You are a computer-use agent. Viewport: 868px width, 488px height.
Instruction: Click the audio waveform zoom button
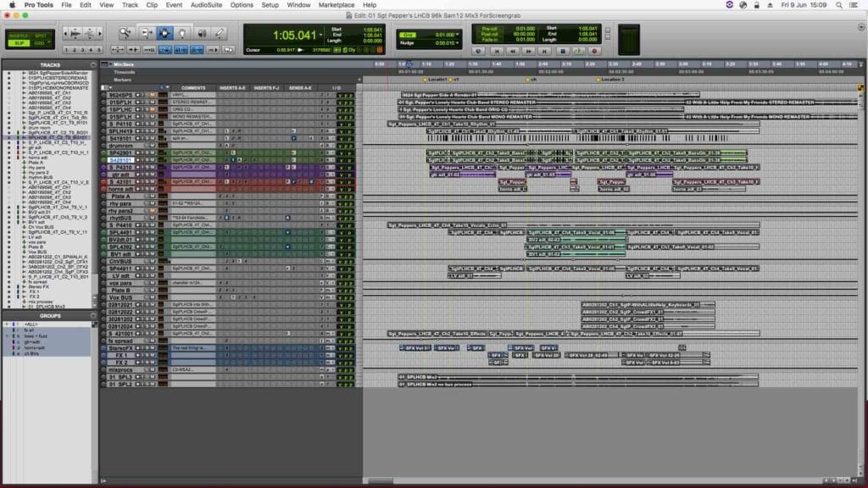click(x=75, y=34)
